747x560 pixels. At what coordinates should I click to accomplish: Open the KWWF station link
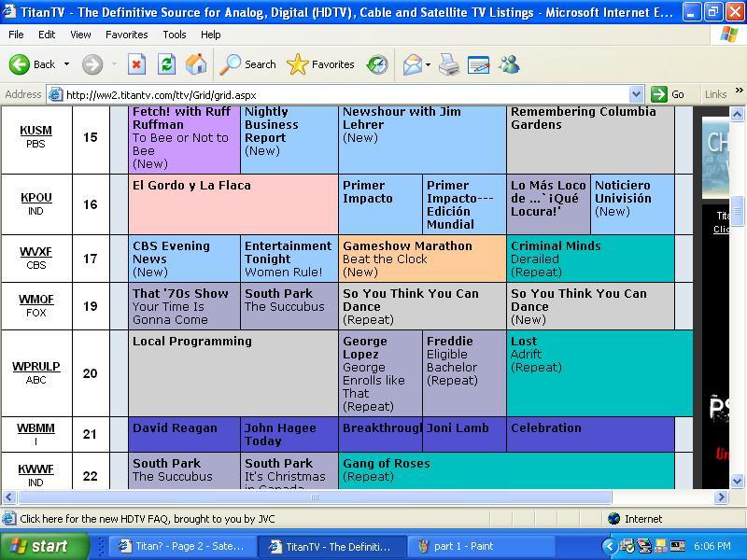[x=35, y=469]
